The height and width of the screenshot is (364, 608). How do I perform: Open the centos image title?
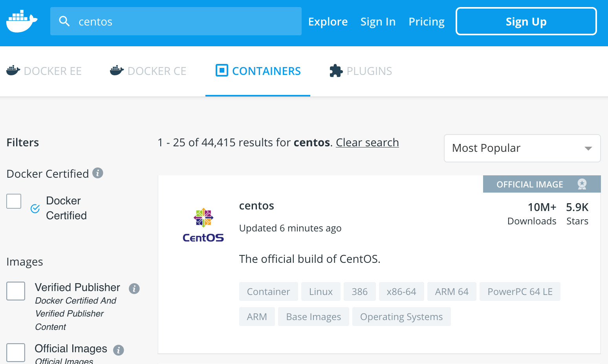pos(256,206)
